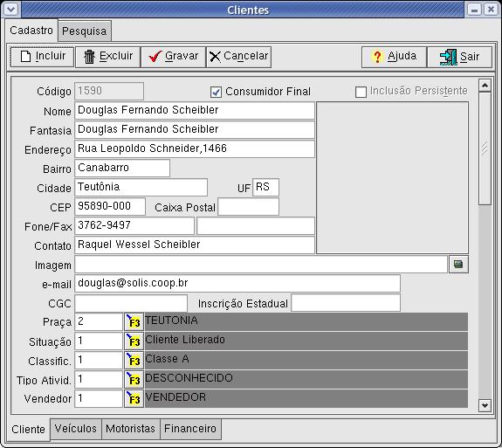Switch to the Pesquisa tab

85,31
